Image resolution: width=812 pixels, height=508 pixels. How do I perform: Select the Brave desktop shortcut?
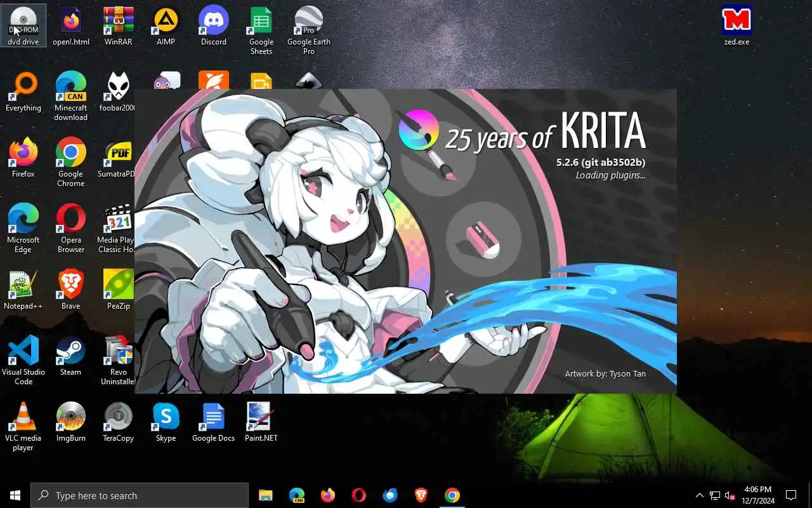(x=71, y=291)
